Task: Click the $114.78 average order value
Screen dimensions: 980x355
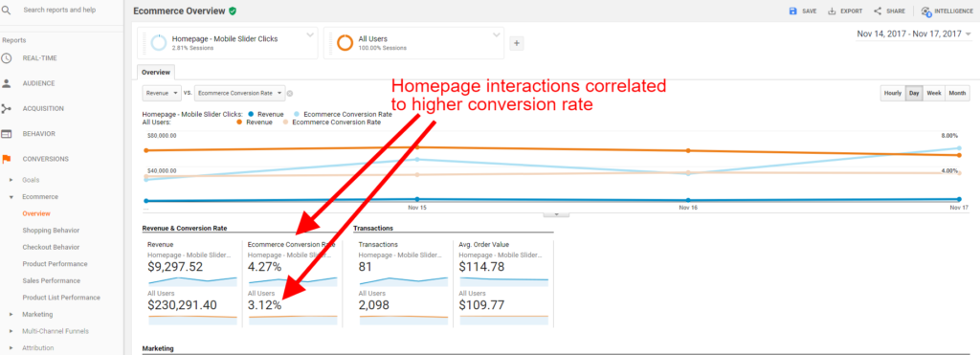Action: coord(482,268)
